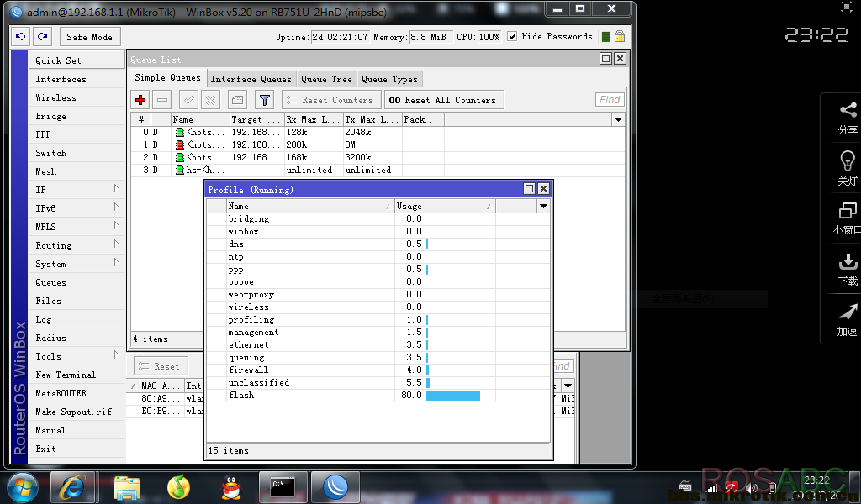Click the WinBox Redo arrow
Viewport: 861px width, 504px height.
tap(43, 37)
